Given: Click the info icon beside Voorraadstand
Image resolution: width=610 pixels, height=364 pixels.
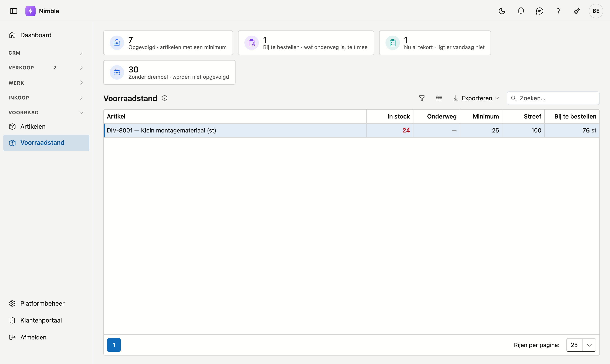Looking at the screenshot, I should (164, 98).
